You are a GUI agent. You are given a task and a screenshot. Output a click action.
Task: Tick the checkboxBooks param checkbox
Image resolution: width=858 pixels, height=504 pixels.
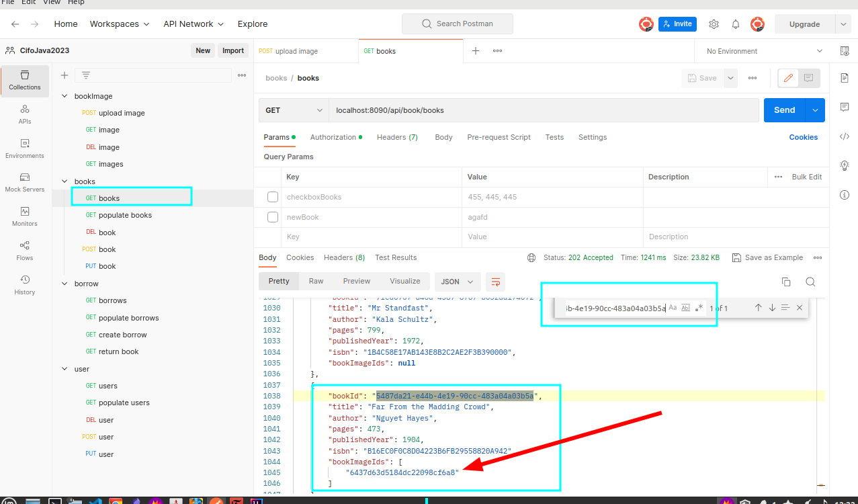273,197
